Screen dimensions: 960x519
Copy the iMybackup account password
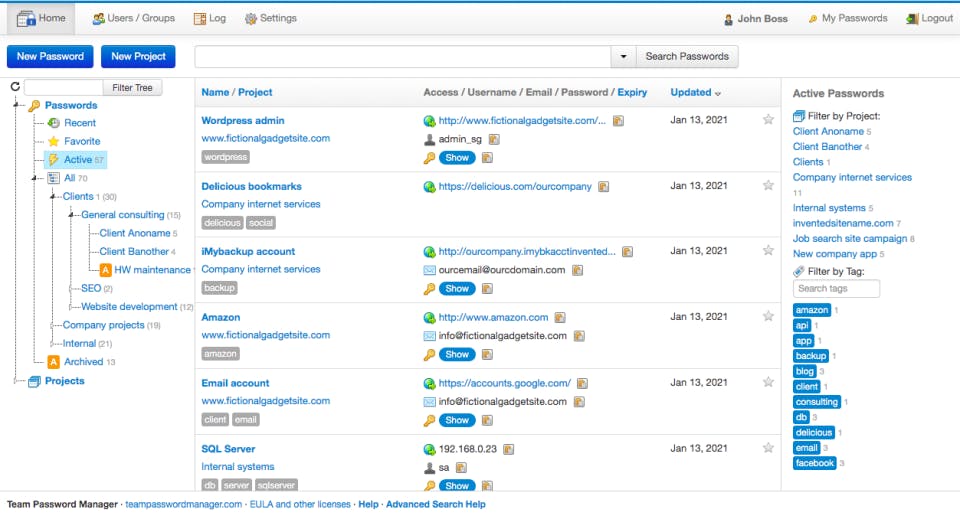point(487,289)
